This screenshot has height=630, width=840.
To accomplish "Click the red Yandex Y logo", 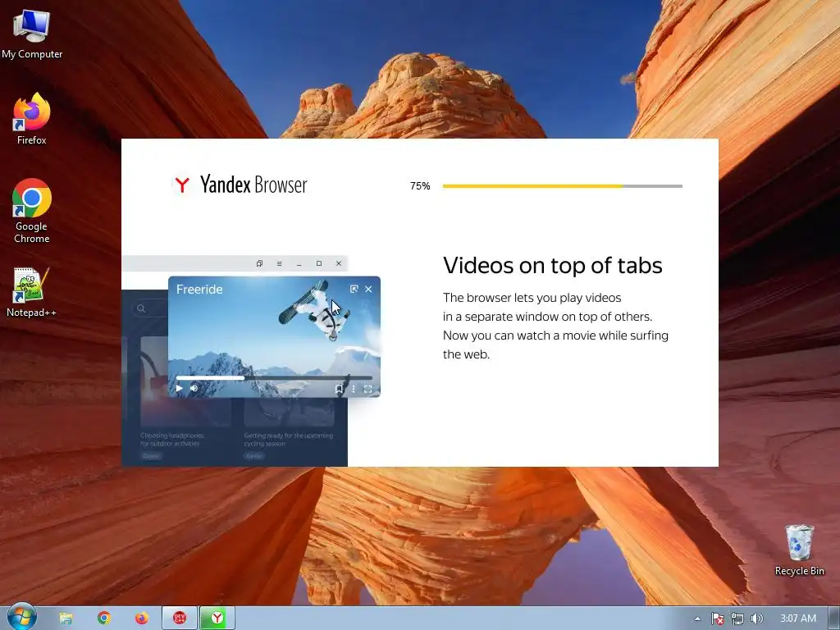I will (x=182, y=185).
